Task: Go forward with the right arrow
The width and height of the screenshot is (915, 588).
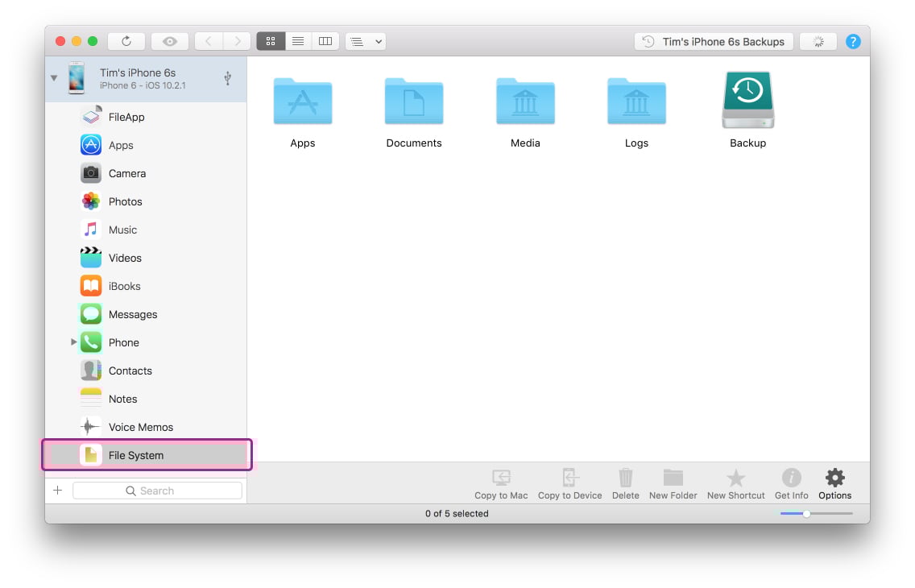Action: [x=236, y=41]
